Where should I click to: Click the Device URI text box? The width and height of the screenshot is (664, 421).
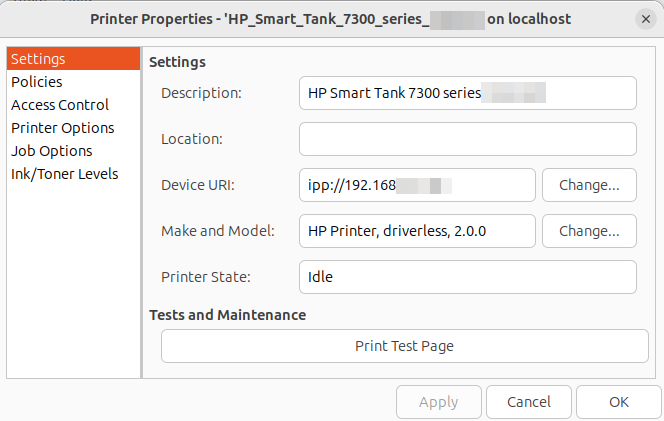point(417,185)
